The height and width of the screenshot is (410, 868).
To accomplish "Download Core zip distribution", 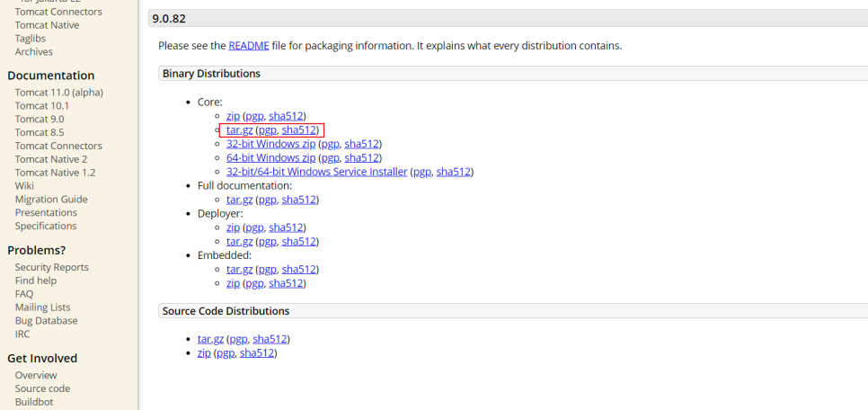I will point(233,116).
